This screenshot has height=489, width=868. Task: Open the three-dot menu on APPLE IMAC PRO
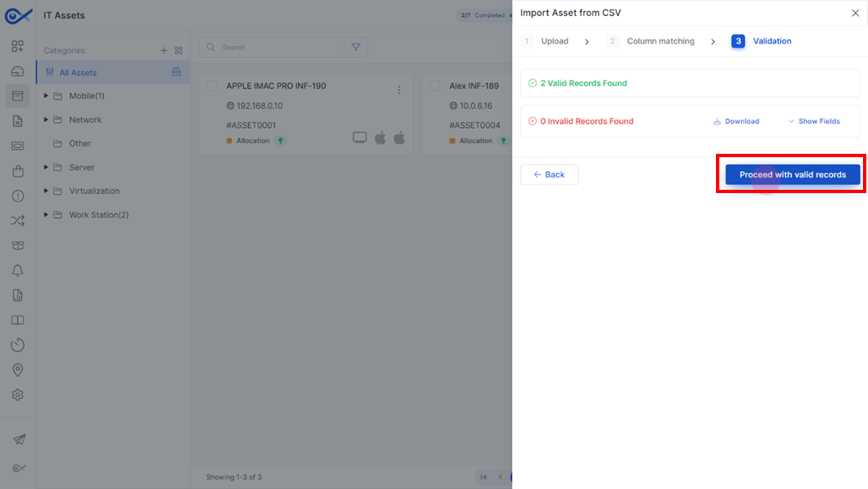[x=399, y=89]
